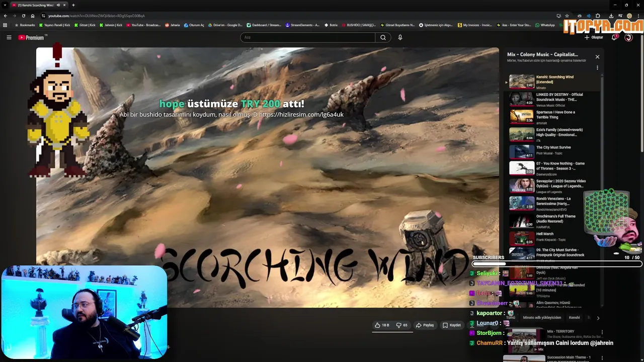Select the Kenshi filter chip

click(x=574, y=318)
